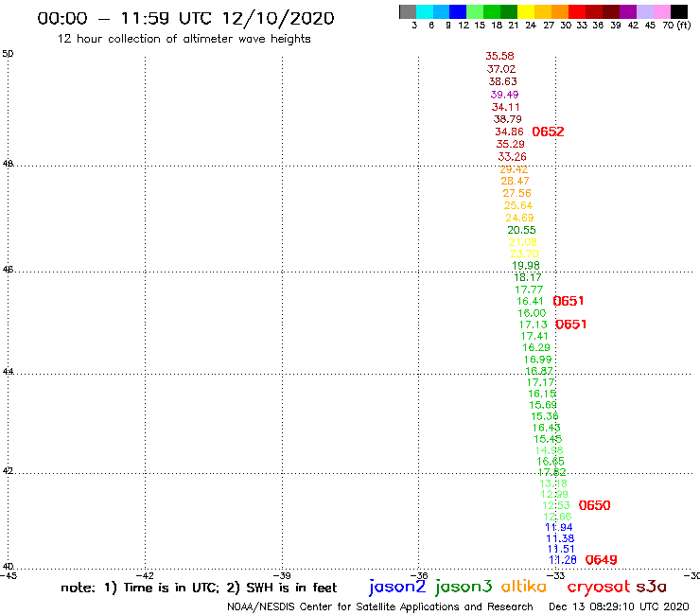Viewport: 700px width, 615px height.
Task: Click the wave height value 34.86
Action: point(509,132)
